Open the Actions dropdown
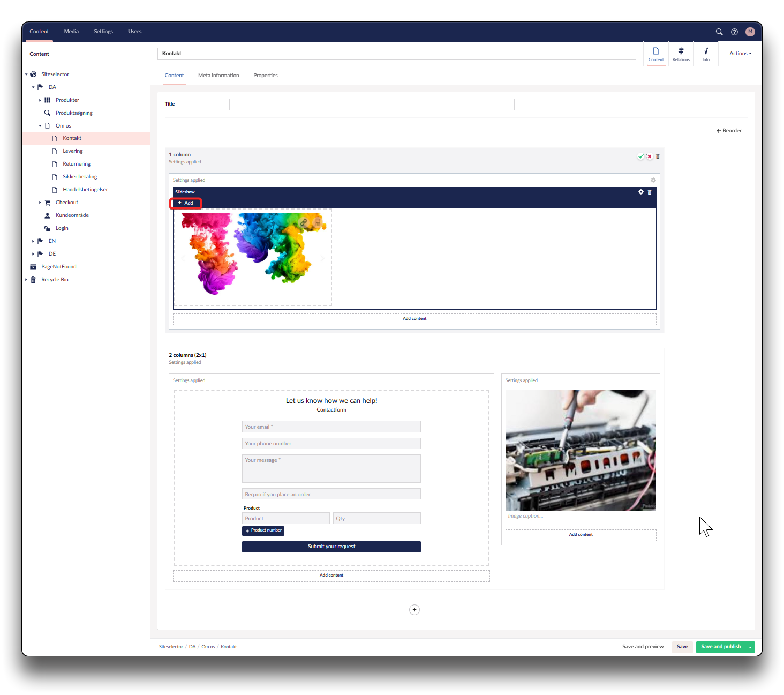Image resolution: width=784 pixels, height=695 pixels. click(740, 54)
